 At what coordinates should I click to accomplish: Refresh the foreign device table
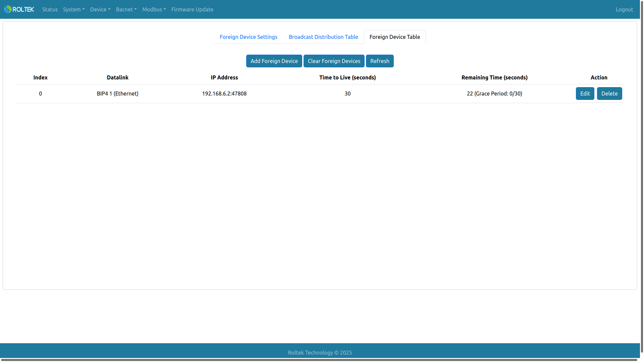click(380, 61)
